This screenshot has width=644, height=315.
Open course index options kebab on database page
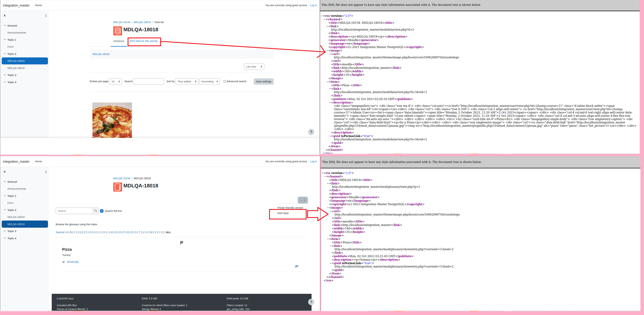46,16
